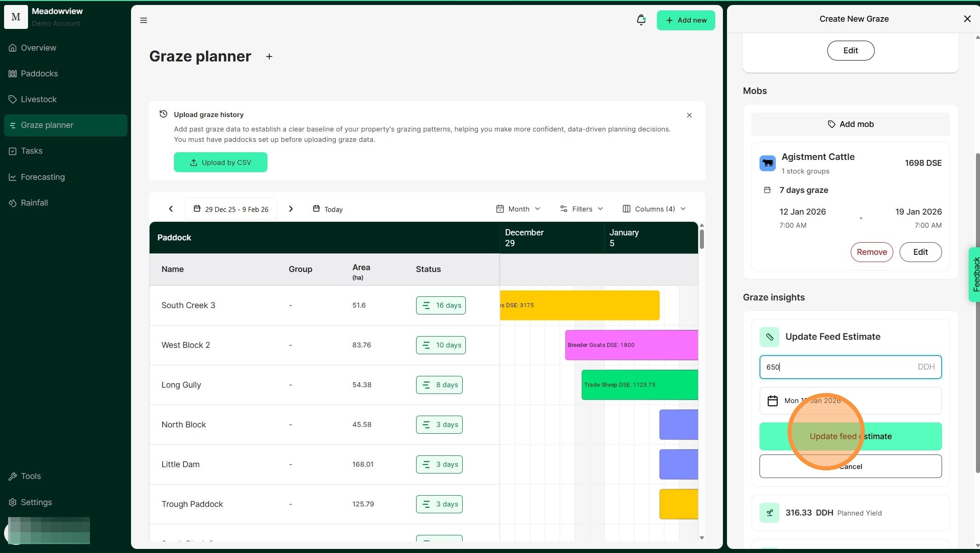Click the Agistment Cattle cow icon
This screenshot has height=553, width=980.
click(x=767, y=163)
